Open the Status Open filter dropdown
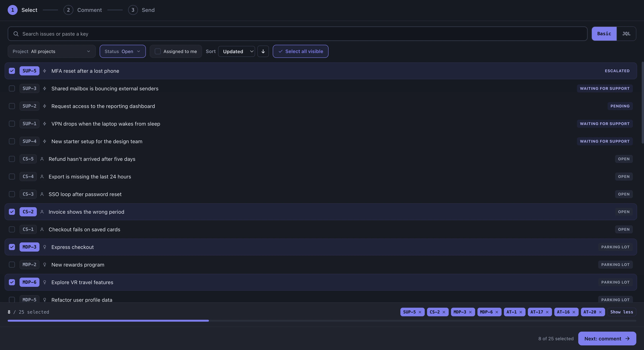The width and height of the screenshot is (644, 350). click(x=122, y=51)
